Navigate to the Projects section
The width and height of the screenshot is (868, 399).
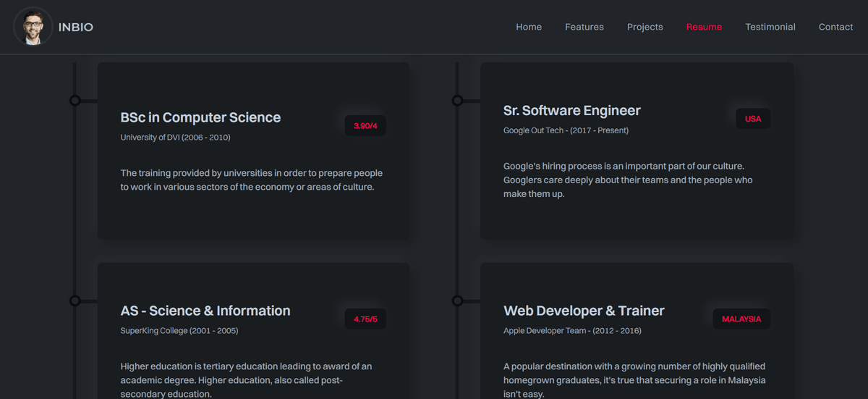644,27
